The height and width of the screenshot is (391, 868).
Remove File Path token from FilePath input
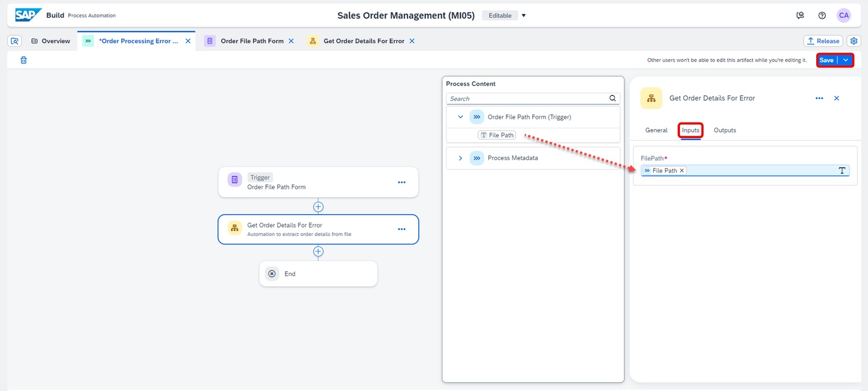[x=682, y=171]
